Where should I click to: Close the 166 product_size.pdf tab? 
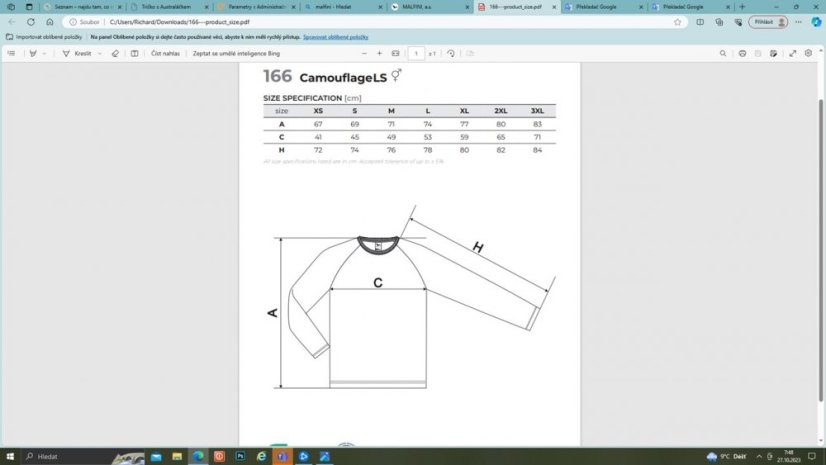pyautogui.click(x=554, y=7)
